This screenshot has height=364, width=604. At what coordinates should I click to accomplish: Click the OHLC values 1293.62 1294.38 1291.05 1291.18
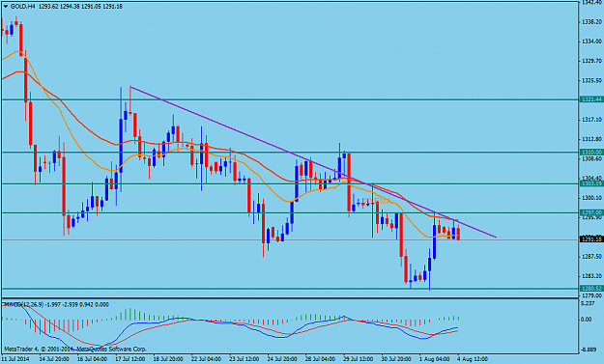80,7
